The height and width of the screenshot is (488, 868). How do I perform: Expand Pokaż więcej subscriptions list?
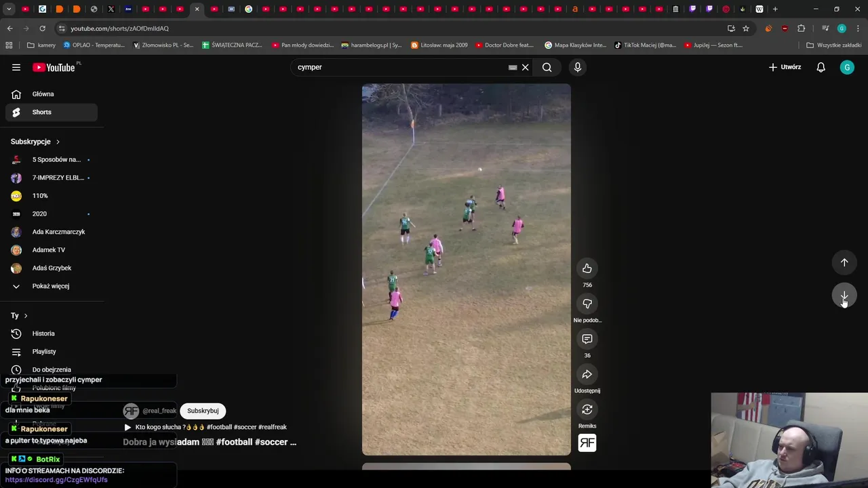tap(52, 286)
